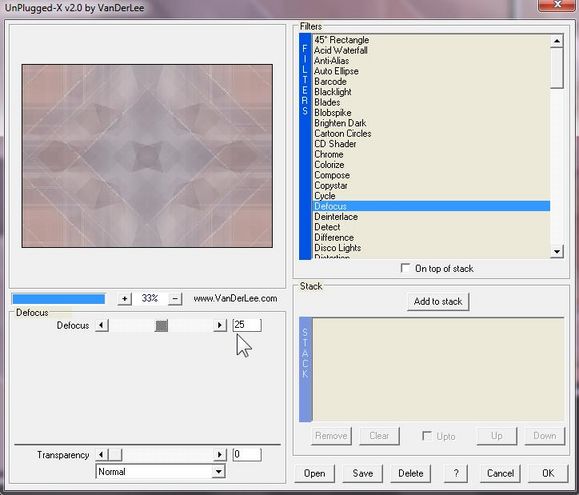
Task: Click the image preview thumbnail
Action: pyautogui.click(x=147, y=156)
